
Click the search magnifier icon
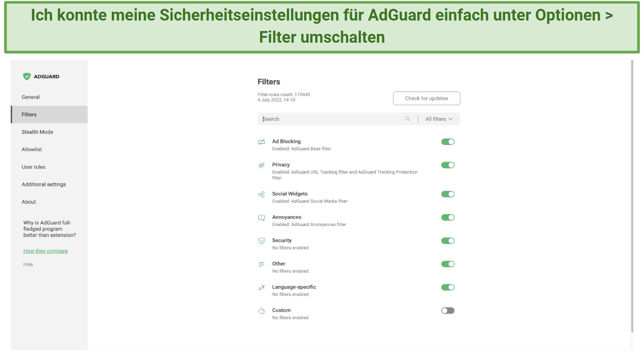point(408,119)
